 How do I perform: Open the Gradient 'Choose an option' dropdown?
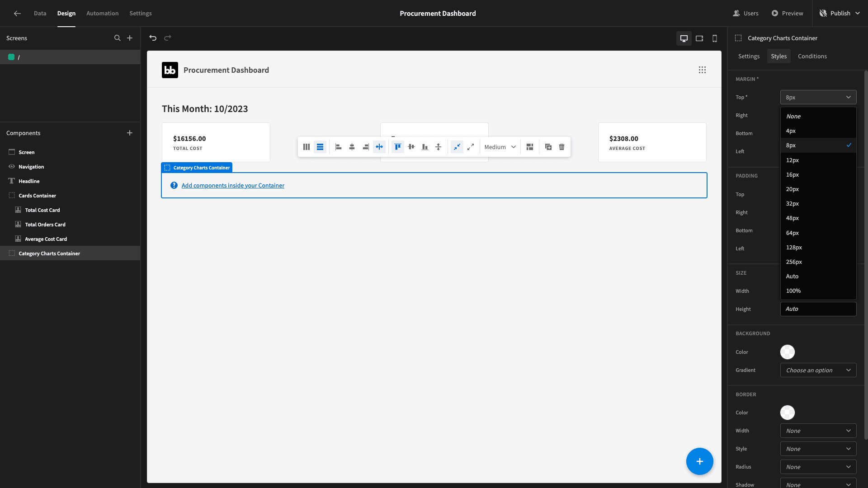coord(818,370)
